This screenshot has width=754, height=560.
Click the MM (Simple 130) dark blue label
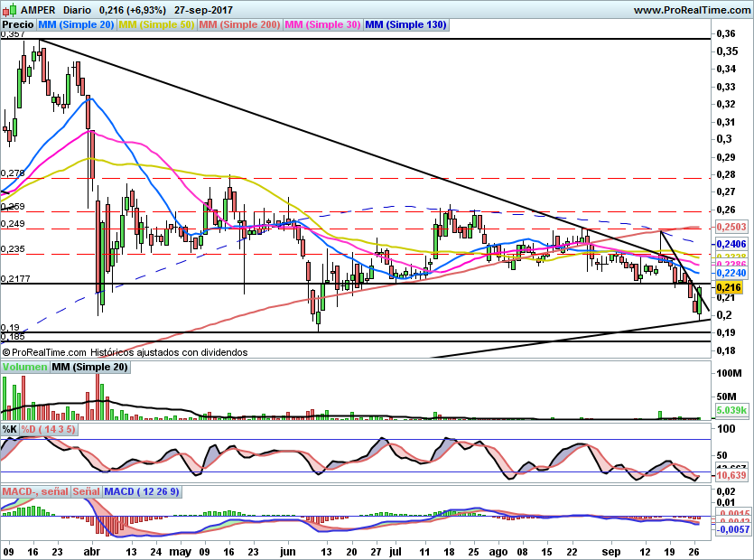(x=405, y=24)
